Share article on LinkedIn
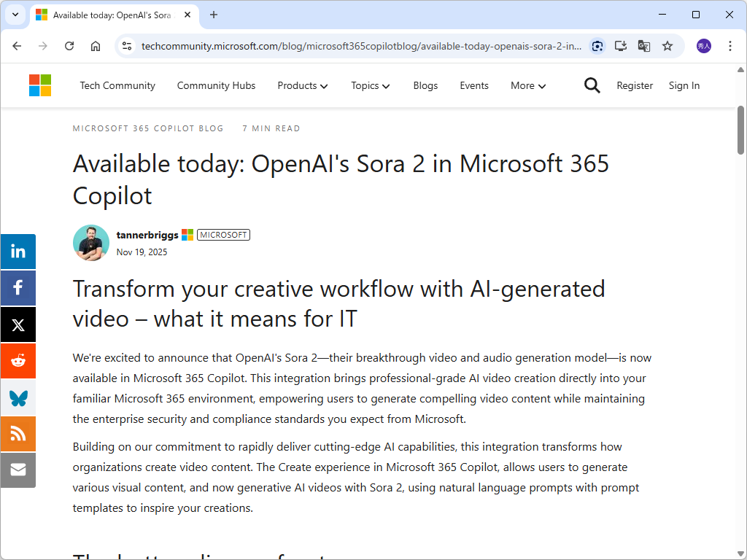 [x=18, y=252]
